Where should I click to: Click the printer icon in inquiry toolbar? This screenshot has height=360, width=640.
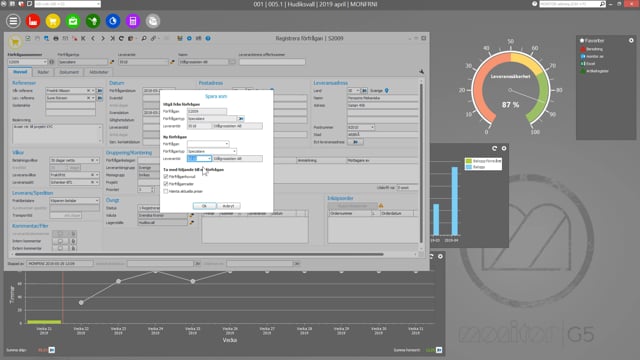point(56,38)
